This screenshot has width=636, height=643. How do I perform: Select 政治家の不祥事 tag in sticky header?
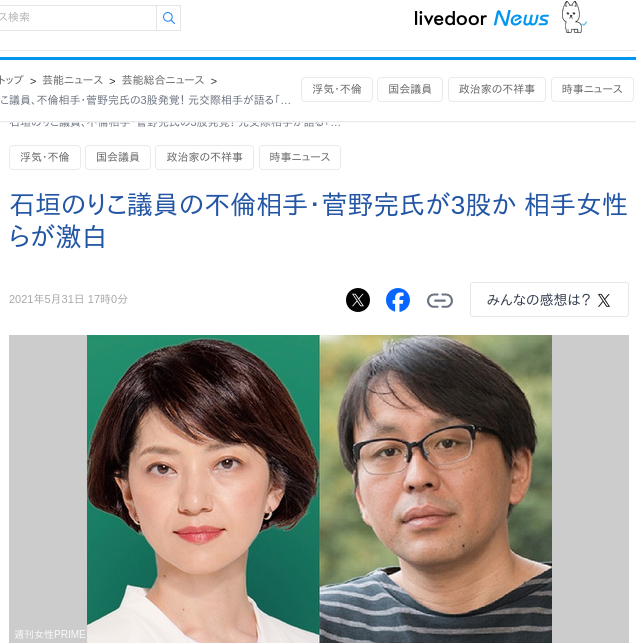pos(497,89)
